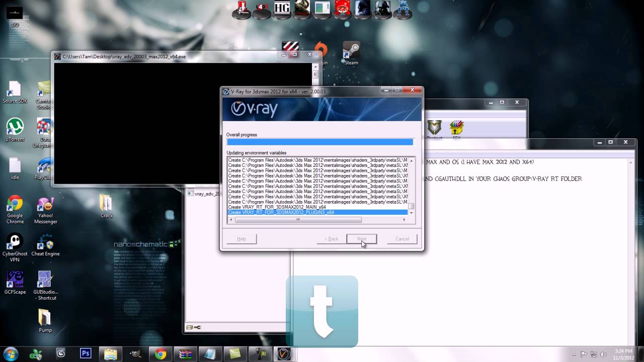Image resolution: width=644 pixels, height=362 pixels.
Task: Close the Notepad window with instructions text
Action: tap(625, 142)
